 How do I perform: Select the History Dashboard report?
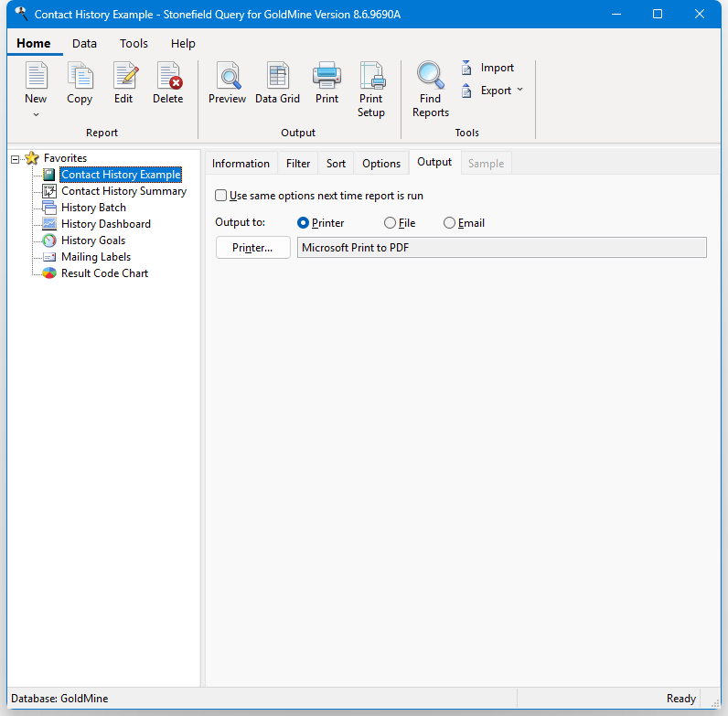(x=106, y=224)
